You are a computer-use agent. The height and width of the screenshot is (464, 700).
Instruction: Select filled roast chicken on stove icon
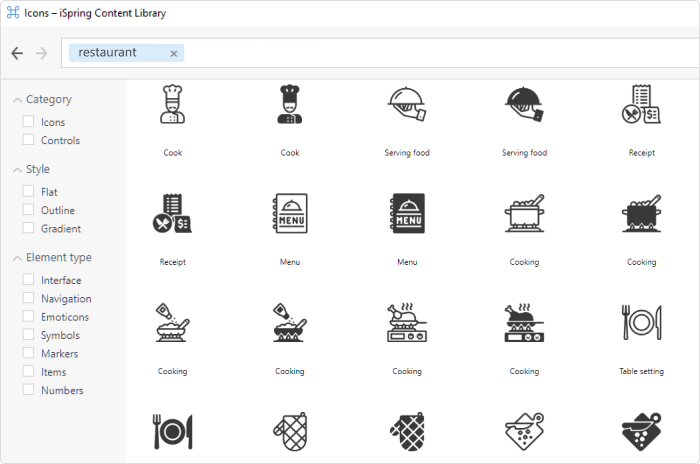[524, 323]
